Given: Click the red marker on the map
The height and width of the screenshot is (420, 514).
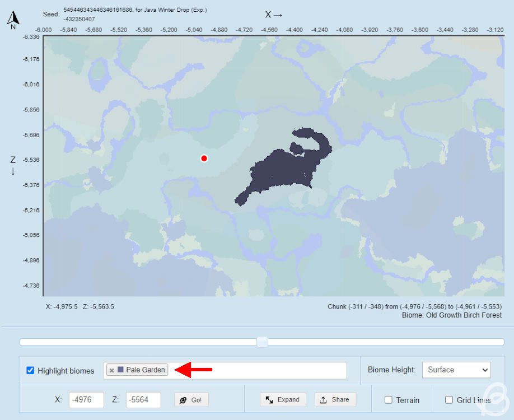Looking at the screenshot, I should click(x=204, y=158).
